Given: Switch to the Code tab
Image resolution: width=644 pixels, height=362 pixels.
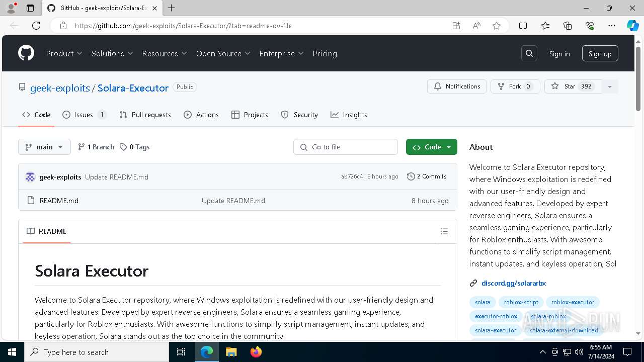Looking at the screenshot, I should tap(36, 115).
